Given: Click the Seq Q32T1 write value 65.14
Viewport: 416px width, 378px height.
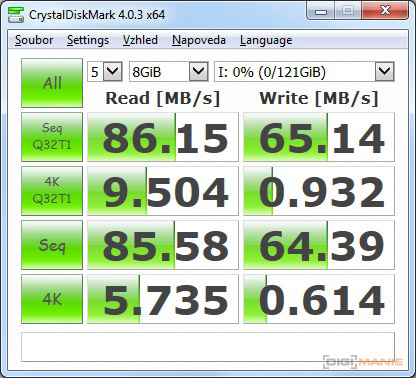Looking at the screenshot, I should pyautogui.click(x=319, y=137).
